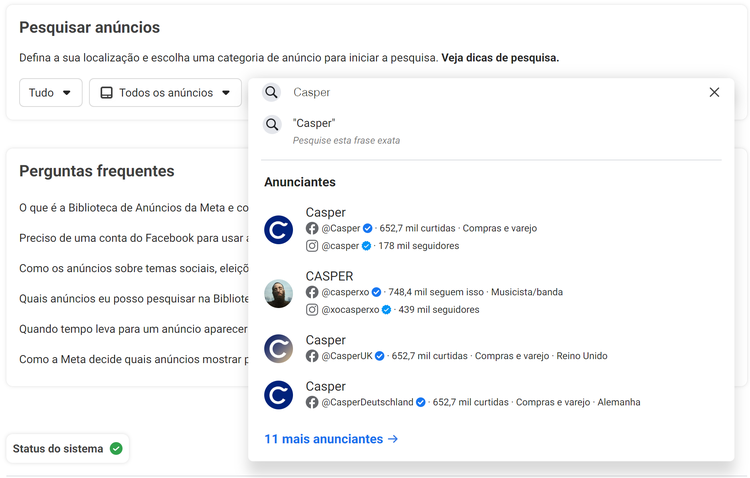Click the verified badge beside @xocasperxo

(x=386, y=310)
